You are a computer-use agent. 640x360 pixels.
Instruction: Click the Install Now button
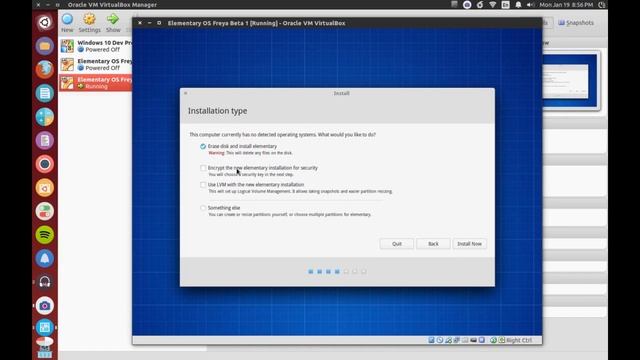point(469,244)
